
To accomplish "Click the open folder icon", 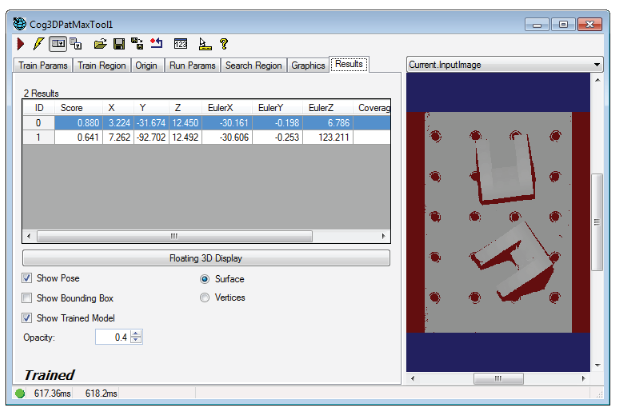I will tap(100, 44).
